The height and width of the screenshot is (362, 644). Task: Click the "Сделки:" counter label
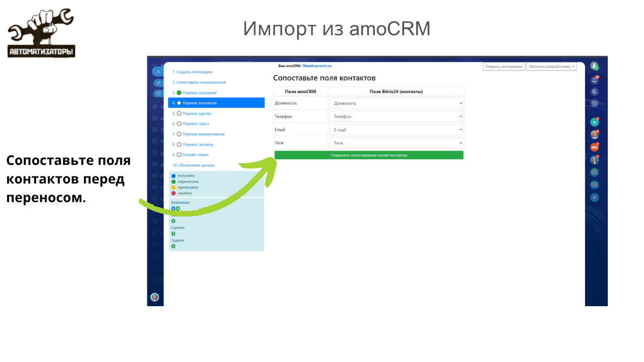pos(178,228)
